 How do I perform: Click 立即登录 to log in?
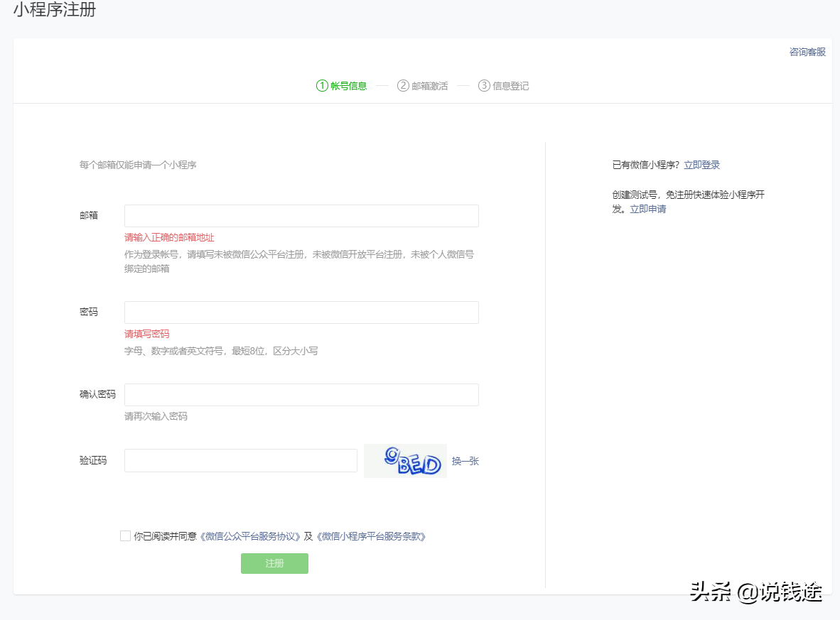702,164
